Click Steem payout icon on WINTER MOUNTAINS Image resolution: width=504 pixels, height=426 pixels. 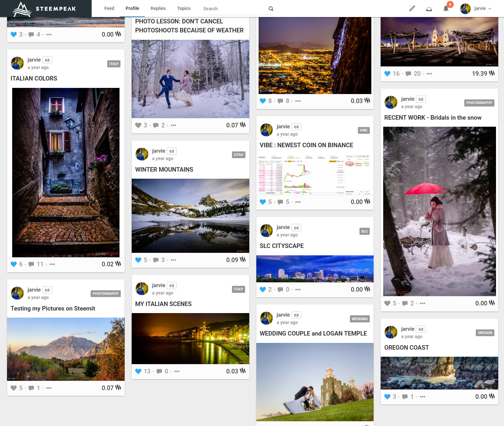pos(243,260)
